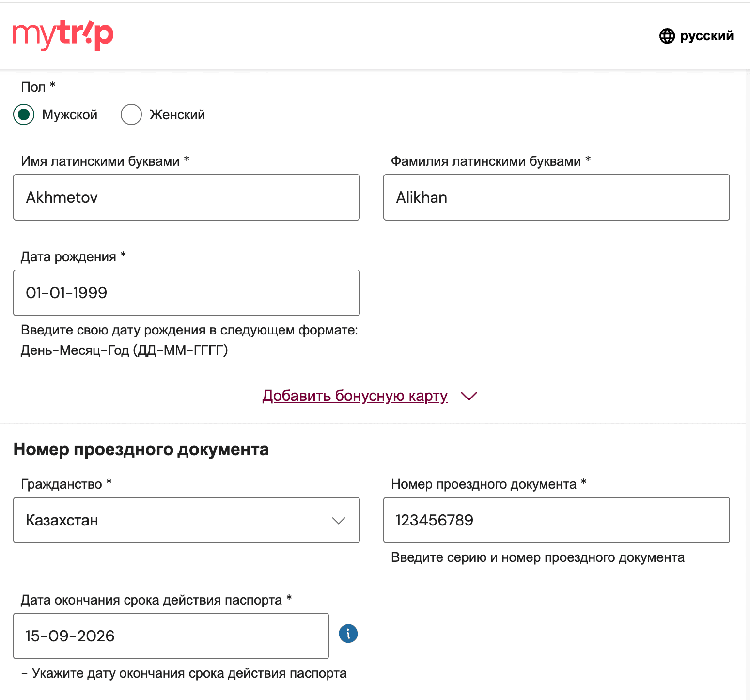Click the Мужской gender label

point(70,115)
